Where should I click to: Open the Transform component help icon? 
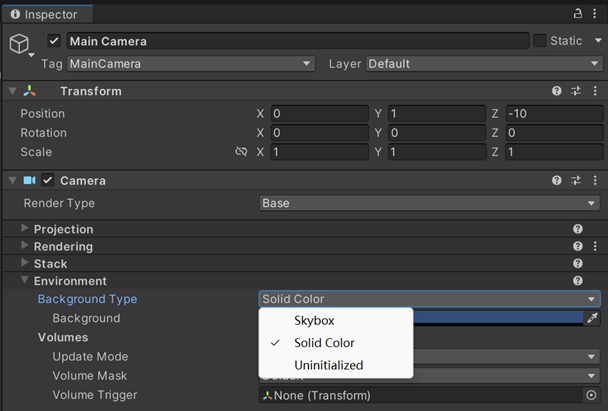point(557,91)
